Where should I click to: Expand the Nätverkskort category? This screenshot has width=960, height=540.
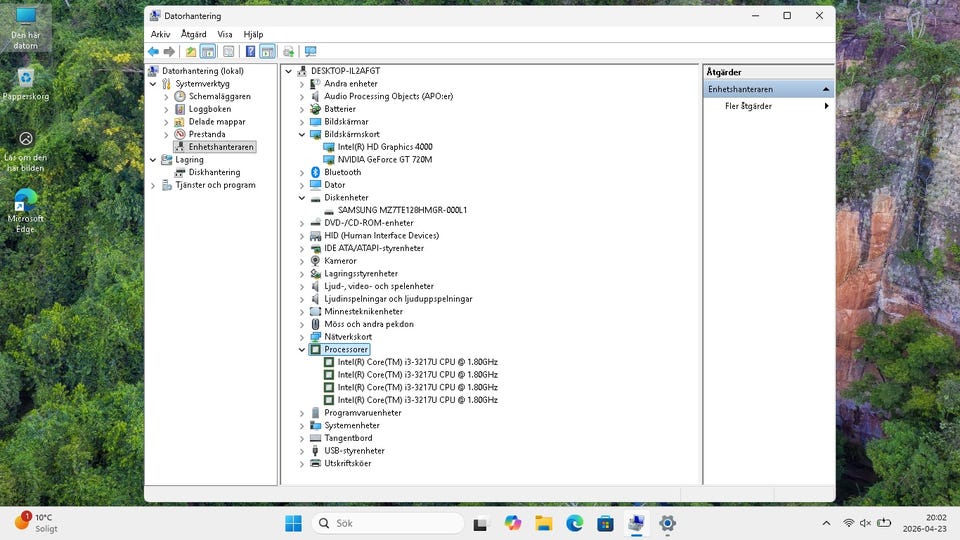[x=302, y=337]
